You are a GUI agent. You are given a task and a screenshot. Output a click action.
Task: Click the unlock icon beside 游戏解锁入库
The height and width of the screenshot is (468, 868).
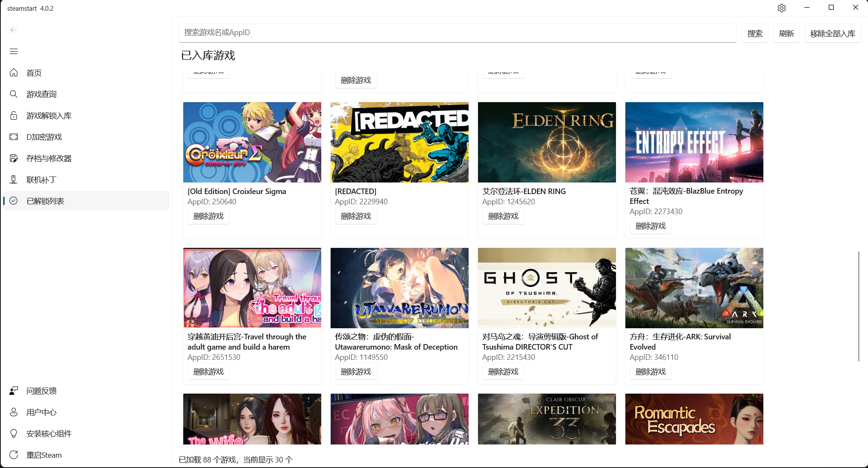click(14, 115)
